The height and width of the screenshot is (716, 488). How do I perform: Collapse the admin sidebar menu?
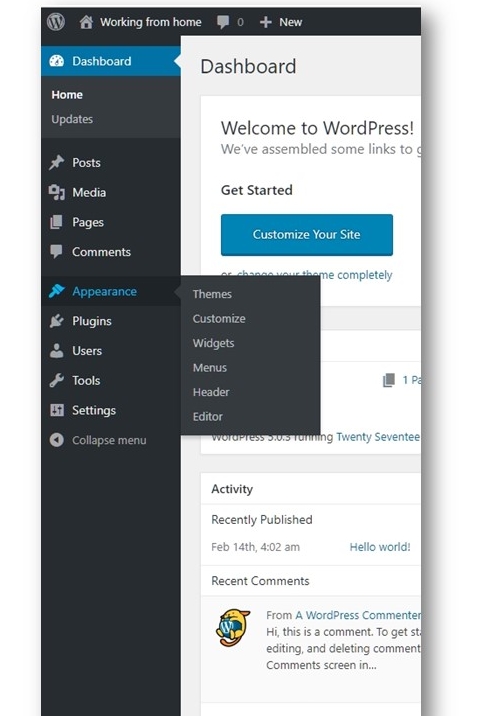click(98, 440)
